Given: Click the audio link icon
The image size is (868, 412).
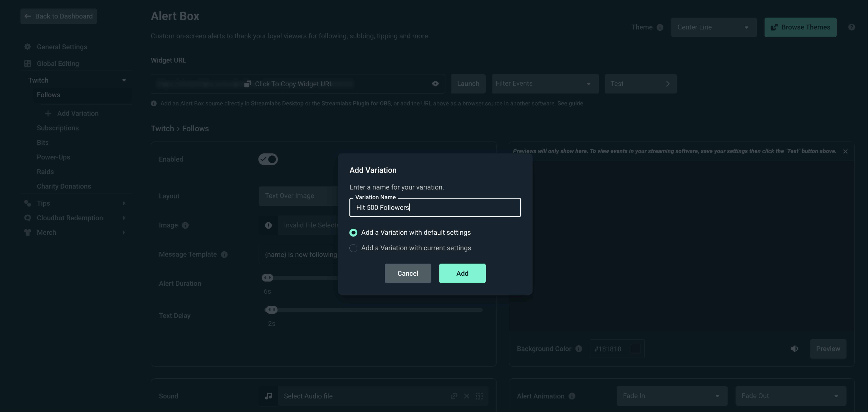Looking at the screenshot, I should tap(454, 396).
